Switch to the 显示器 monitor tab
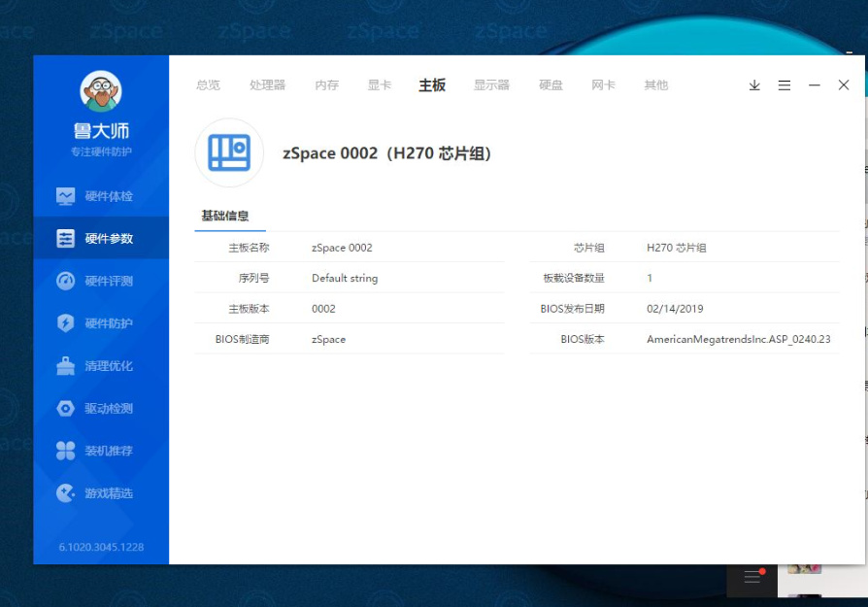The image size is (868, 607). [491, 85]
